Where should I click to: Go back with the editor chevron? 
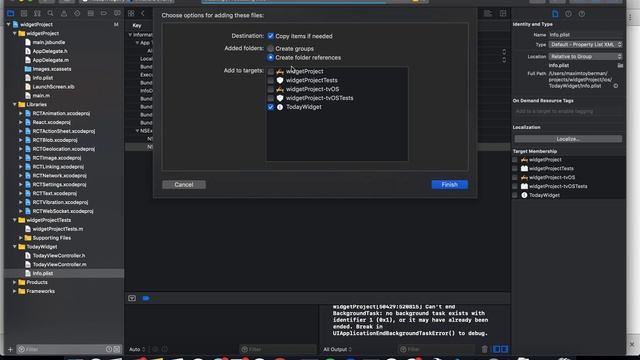(x=143, y=13)
